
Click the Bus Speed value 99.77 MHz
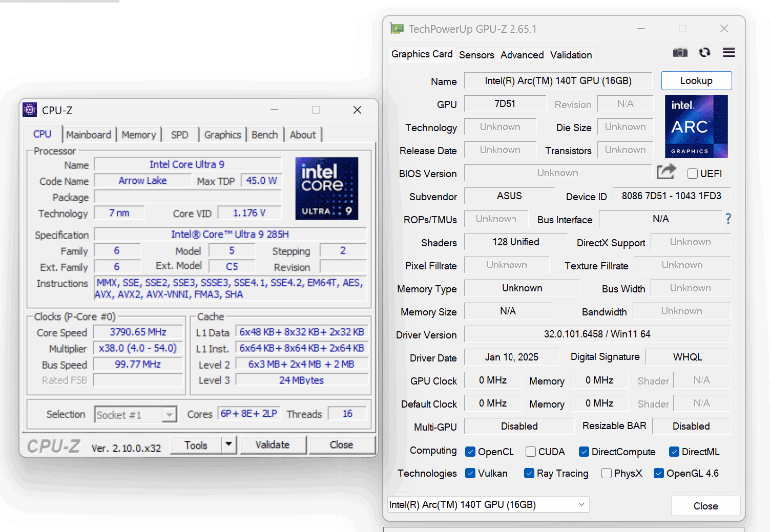tap(138, 364)
